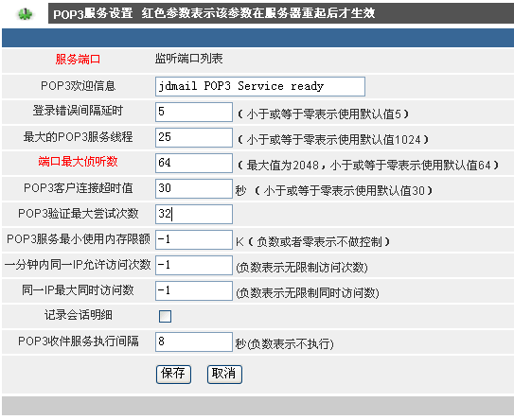Click the red 端口最大侦听数 label

click(x=78, y=162)
